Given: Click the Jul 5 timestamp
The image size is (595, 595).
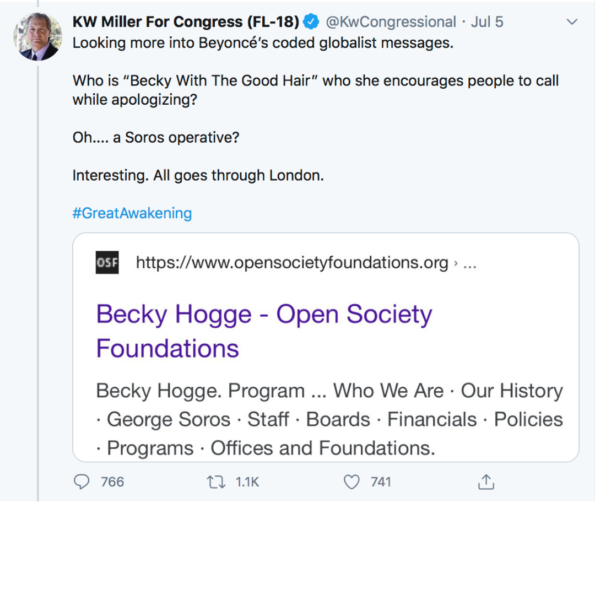Looking at the screenshot, I should (487, 22).
